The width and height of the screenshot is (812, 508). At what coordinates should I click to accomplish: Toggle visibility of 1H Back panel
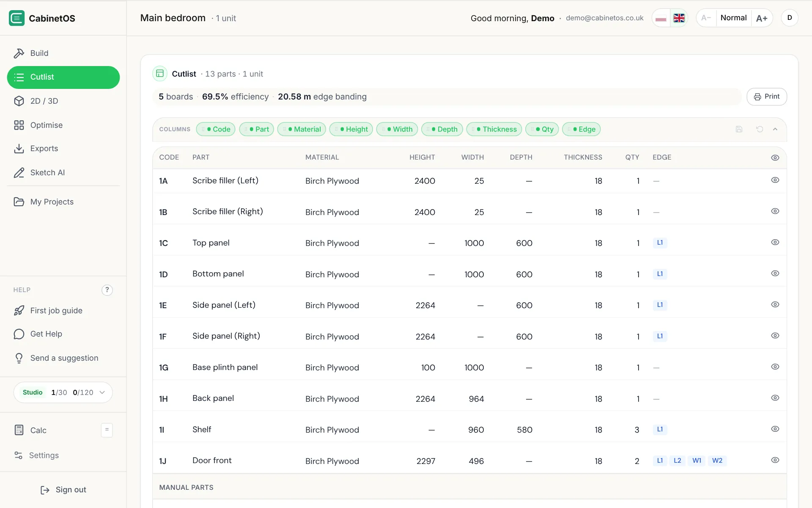click(x=775, y=398)
